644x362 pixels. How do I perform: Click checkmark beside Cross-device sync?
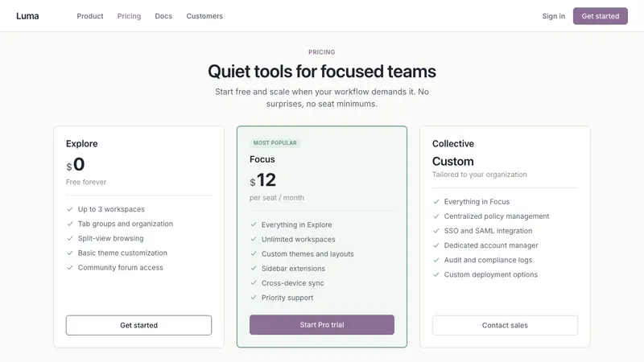click(x=254, y=283)
